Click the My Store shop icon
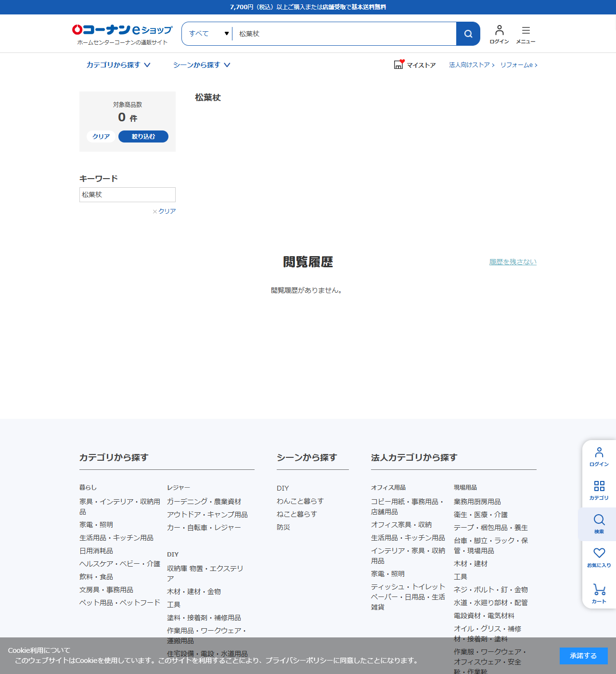The height and width of the screenshot is (674, 616). pos(399,65)
